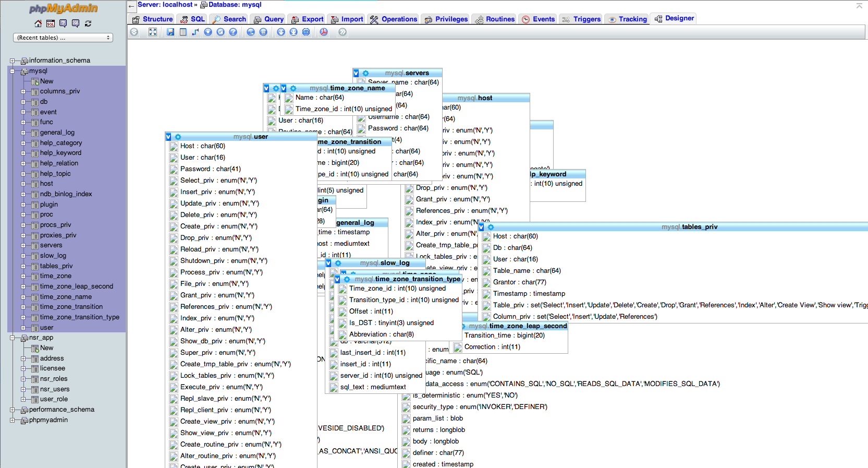This screenshot has height=468, width=868.
Task: Switch to the Designer tab
Action: coord(675,19)
